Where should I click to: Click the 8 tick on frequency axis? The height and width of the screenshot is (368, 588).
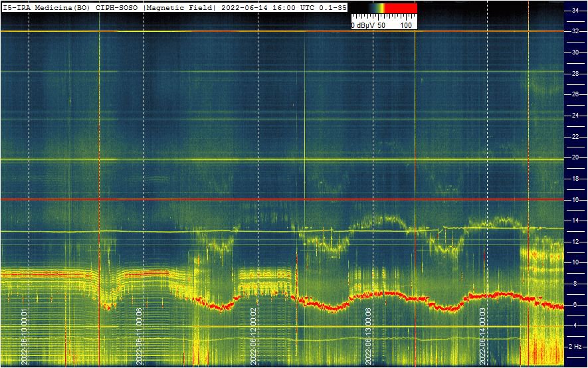click(575, 284)
